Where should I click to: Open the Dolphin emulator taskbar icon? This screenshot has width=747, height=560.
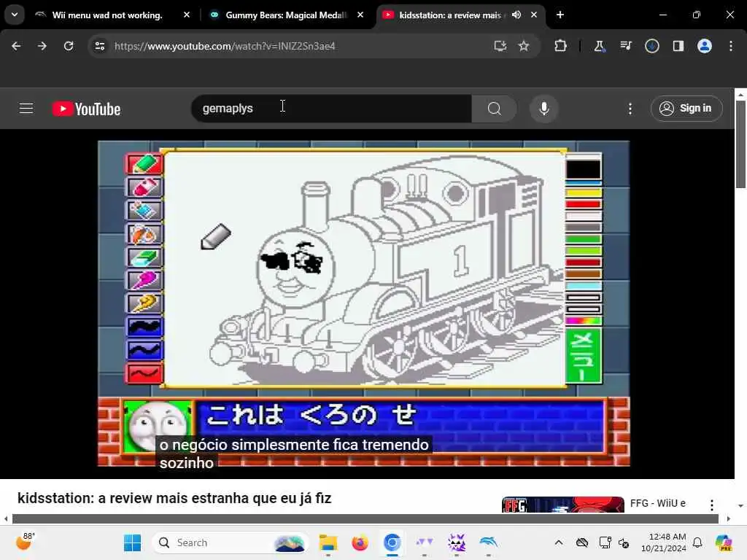click(x=488, y=542)
